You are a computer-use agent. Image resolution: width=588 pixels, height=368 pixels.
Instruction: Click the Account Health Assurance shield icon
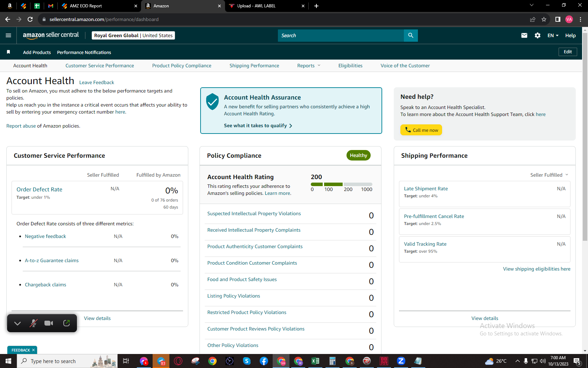[x=212, y=102]
